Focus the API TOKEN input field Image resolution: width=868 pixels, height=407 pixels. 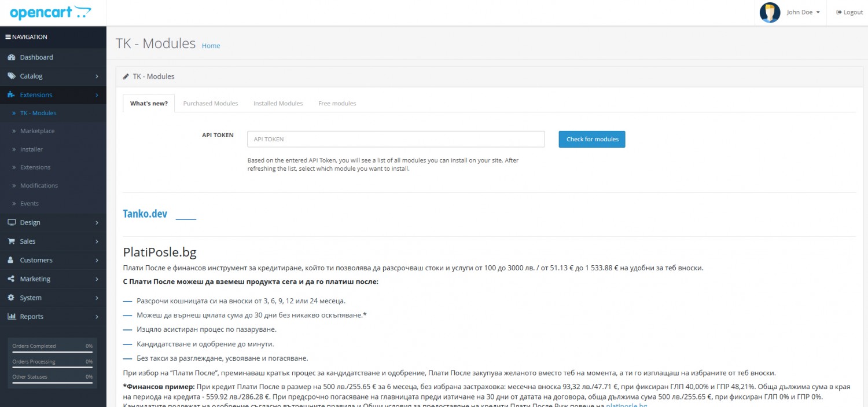pyautogui.click(x=396, y=140)
